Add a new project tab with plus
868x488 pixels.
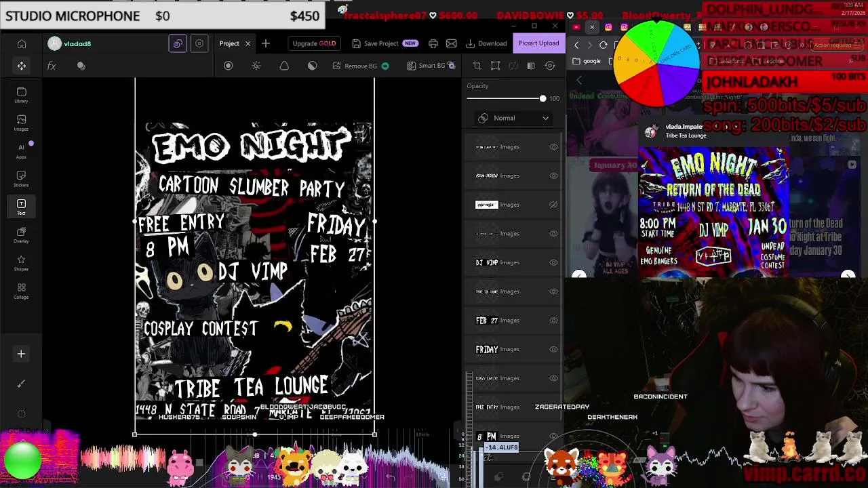click(266, 43)
